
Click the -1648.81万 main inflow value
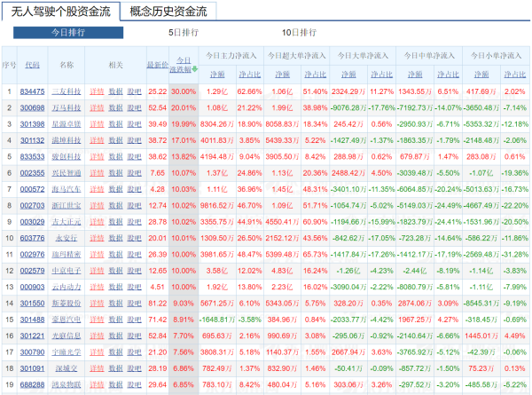(x=217, y=320)
